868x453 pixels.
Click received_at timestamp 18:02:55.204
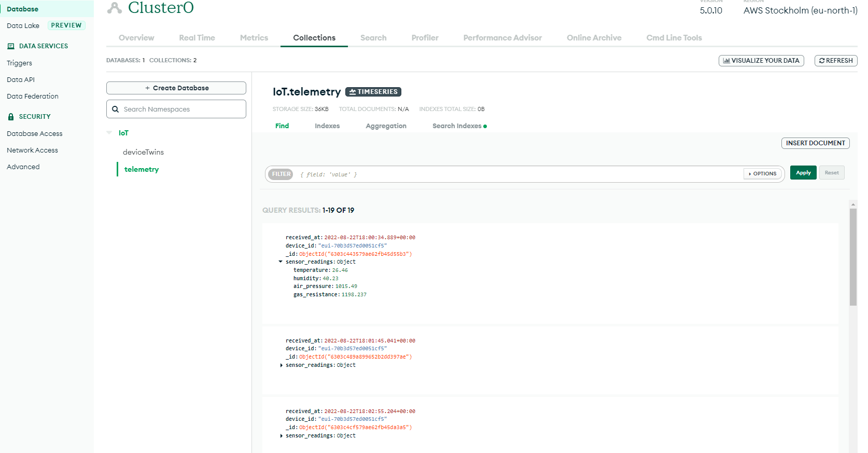click(370, 411)
